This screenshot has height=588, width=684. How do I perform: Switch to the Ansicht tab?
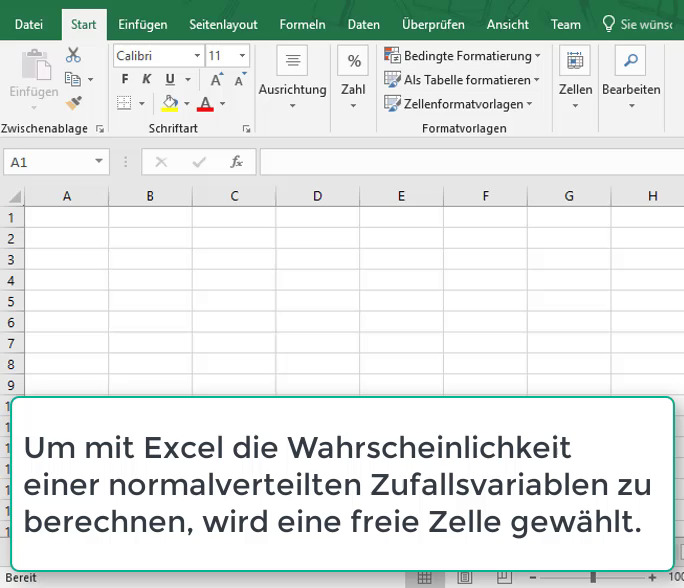point(507,24)
